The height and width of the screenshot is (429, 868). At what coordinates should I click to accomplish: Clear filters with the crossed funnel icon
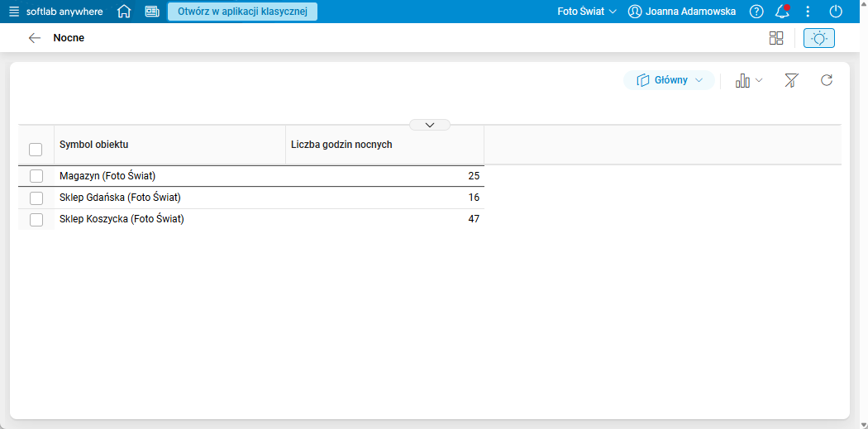pos(791,80)
